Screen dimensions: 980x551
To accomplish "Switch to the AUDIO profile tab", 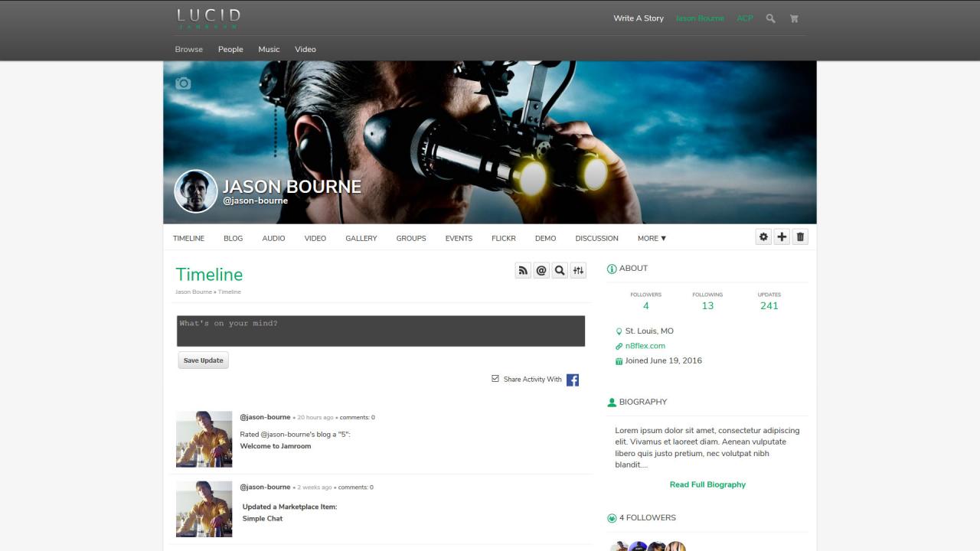I will (x=273, y=238).
